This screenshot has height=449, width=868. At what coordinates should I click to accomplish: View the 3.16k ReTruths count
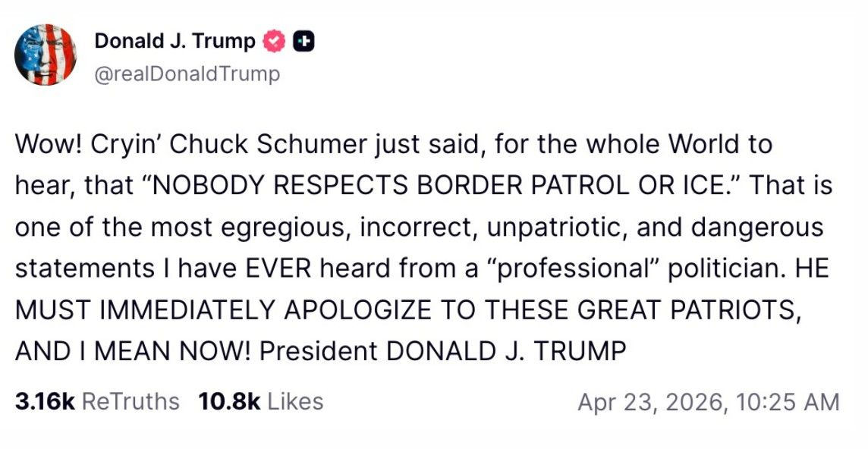(x=44, y=401)
